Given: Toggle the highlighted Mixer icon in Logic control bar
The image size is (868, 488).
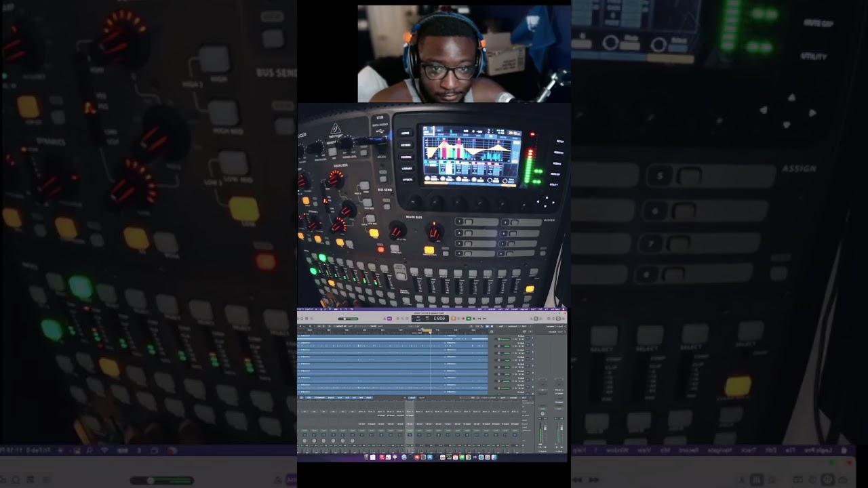Looking at the screenshot, I should tap(536, 319).
